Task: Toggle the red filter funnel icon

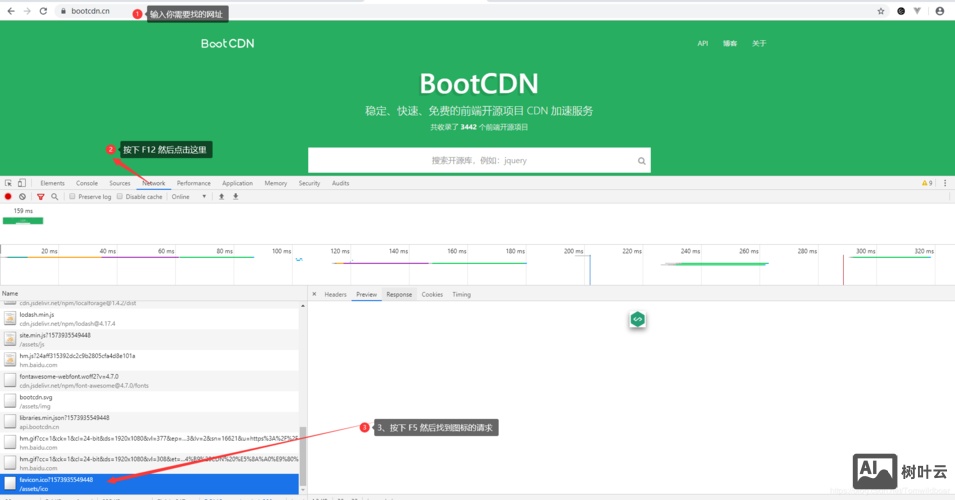Action: [41, 197]
